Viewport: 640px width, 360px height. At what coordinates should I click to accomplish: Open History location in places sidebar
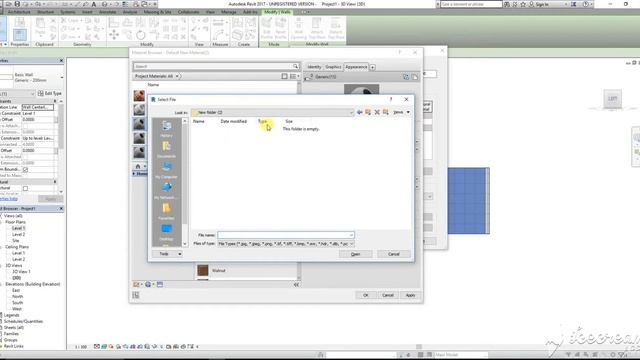point(166,129)
